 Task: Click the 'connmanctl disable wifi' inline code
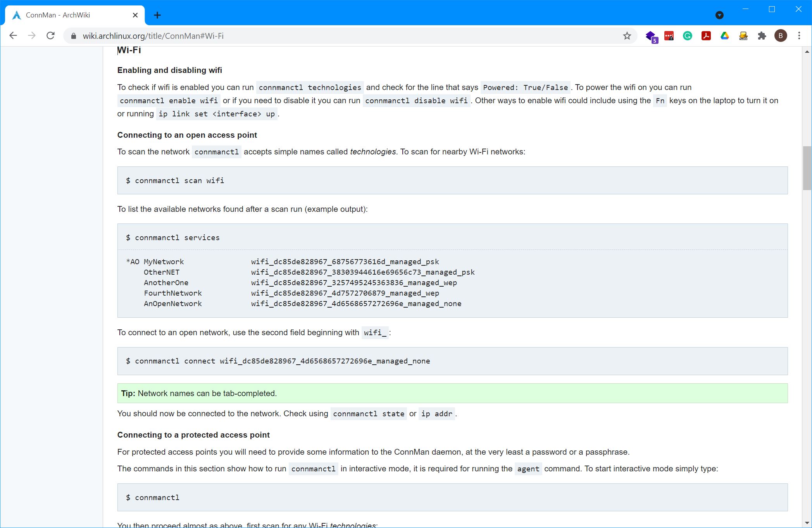416,101
